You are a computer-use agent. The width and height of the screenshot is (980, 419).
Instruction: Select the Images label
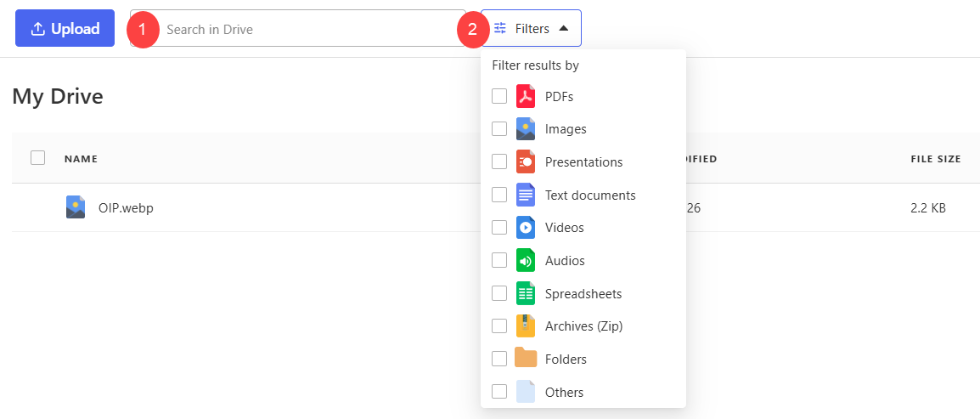point(566,129)
